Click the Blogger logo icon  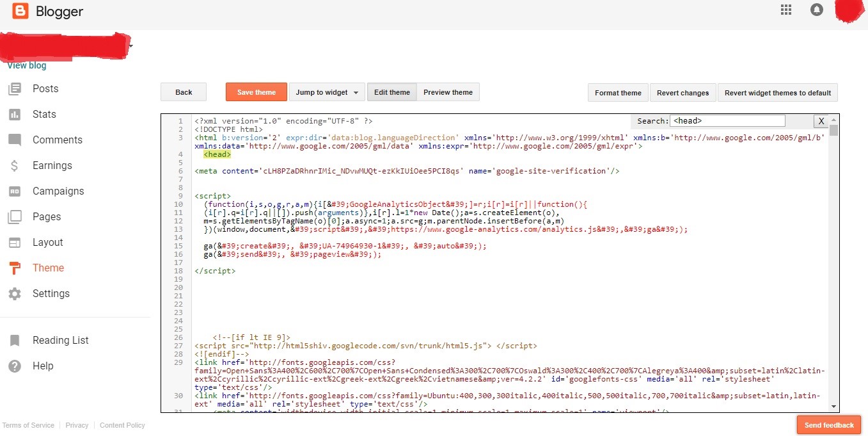pos(20,11)
